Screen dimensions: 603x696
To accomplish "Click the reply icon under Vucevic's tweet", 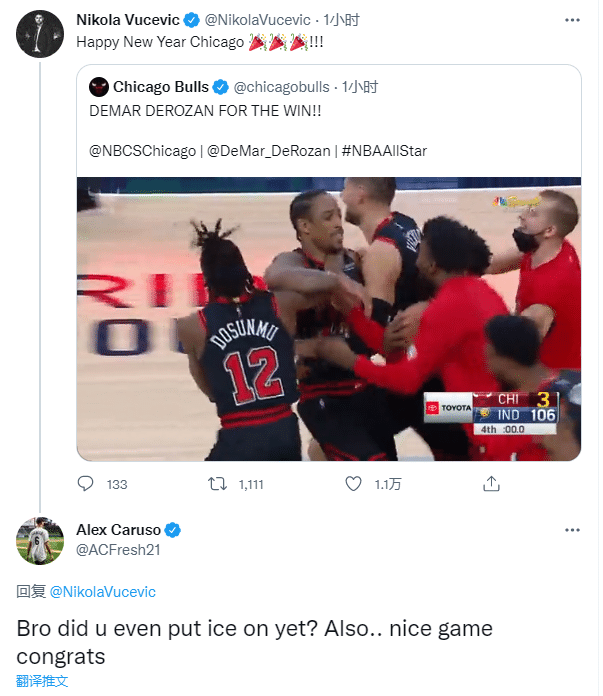I will click(86, 484).
